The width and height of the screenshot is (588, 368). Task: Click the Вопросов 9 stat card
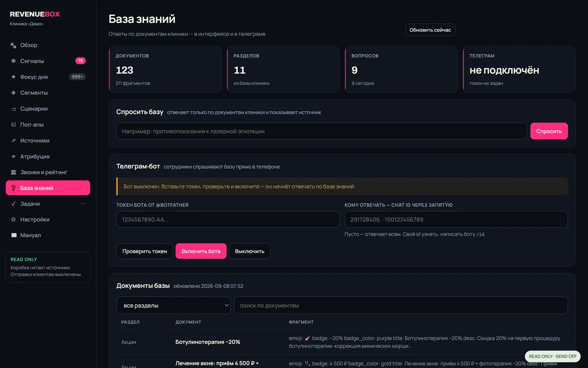tap(401, 69)
